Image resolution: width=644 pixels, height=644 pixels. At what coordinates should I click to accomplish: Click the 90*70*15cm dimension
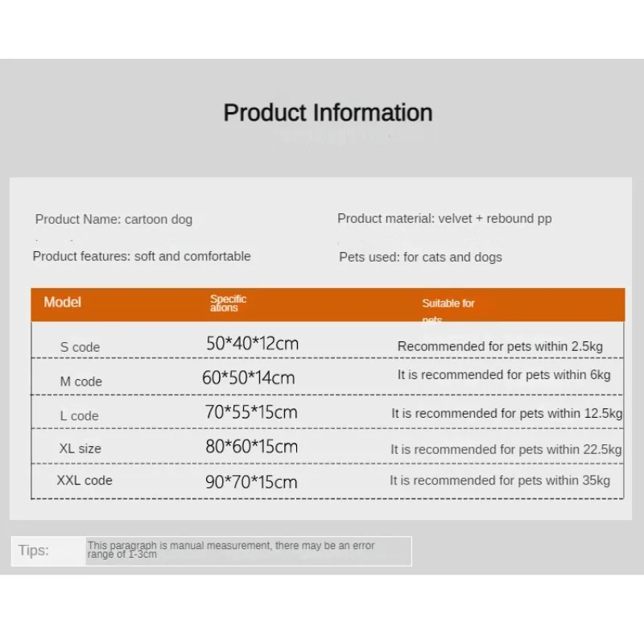click(251, 482)
